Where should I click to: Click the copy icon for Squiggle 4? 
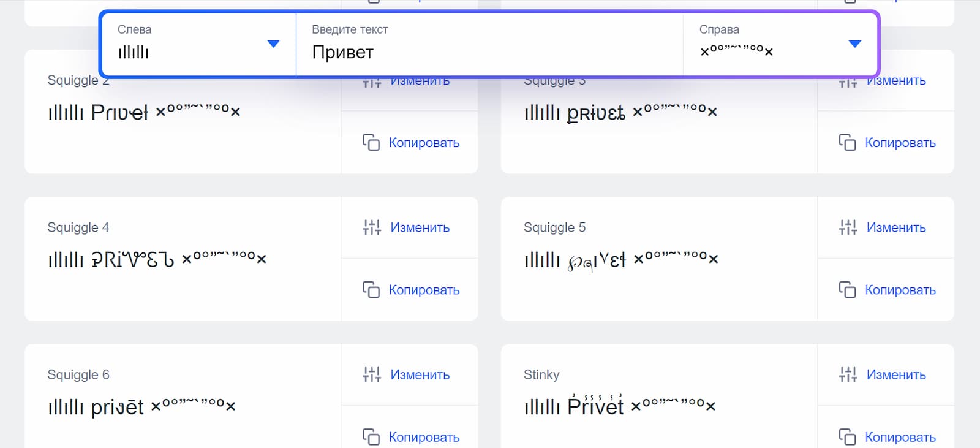pyautogui.click(x=371, y=289)
